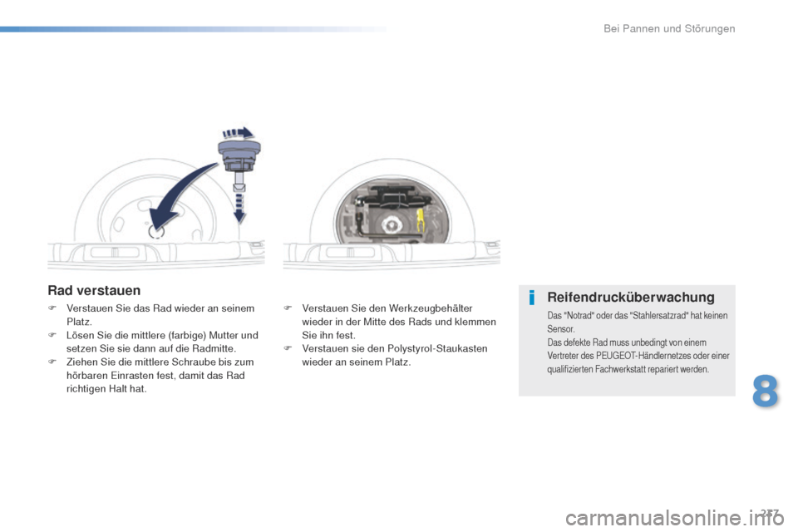Click the large chapter number 8
The height and width of the screenshot is (532, 798).
click(765, 391)
